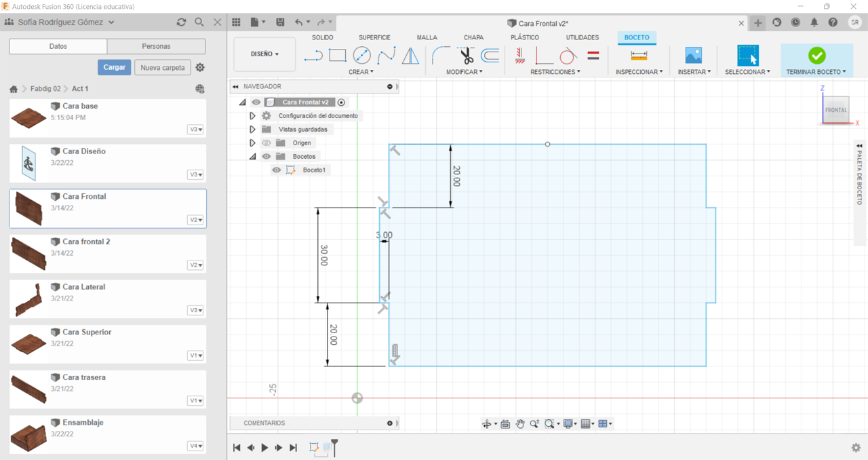Activate the Mirror sketch tool
Screen dimensions: 868x460
tap(410, 56)
